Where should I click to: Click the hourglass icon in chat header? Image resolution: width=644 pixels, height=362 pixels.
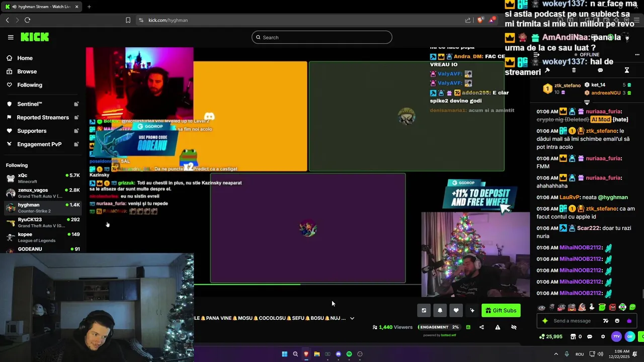click(627, 70)
